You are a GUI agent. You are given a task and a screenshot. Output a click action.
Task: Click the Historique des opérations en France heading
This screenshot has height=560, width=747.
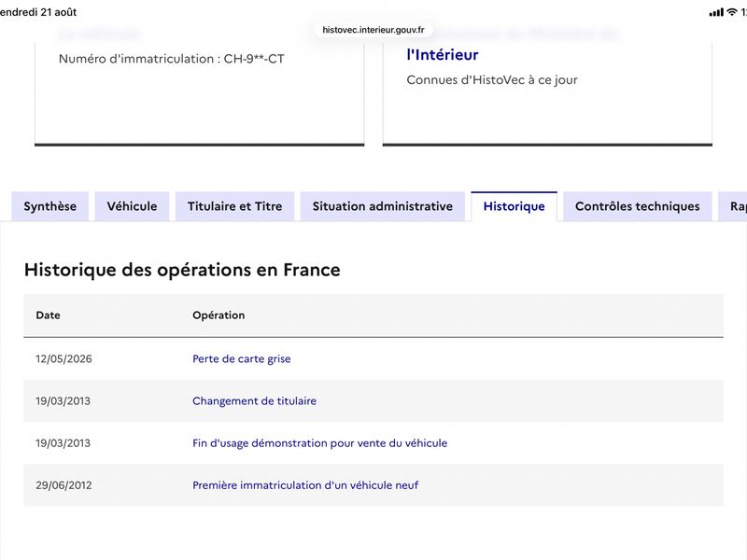182,270
